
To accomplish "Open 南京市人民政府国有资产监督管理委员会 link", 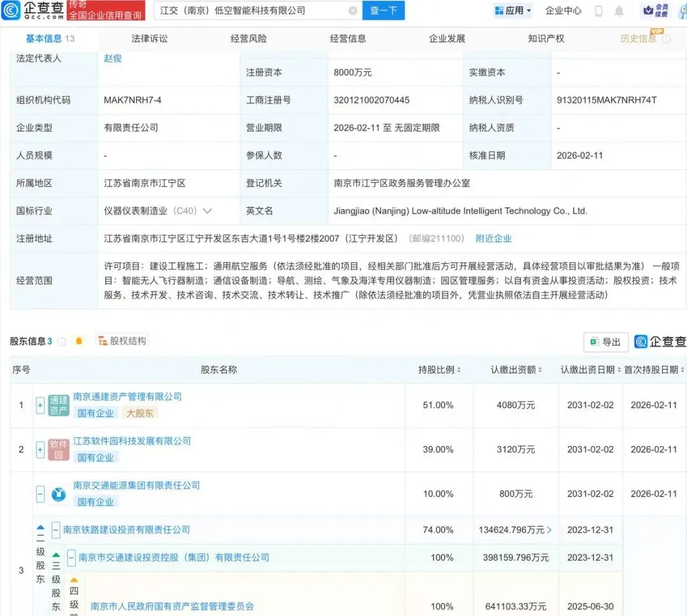I will click(172, 606).
